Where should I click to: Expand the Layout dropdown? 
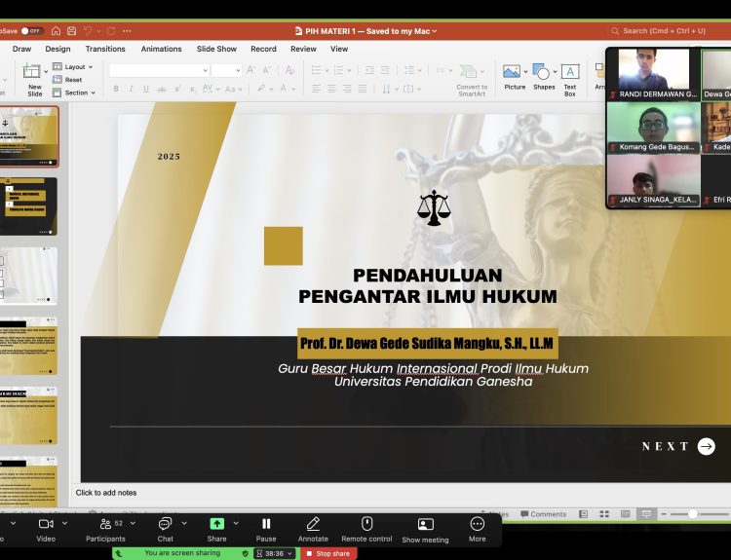click(x=77, y=67)
